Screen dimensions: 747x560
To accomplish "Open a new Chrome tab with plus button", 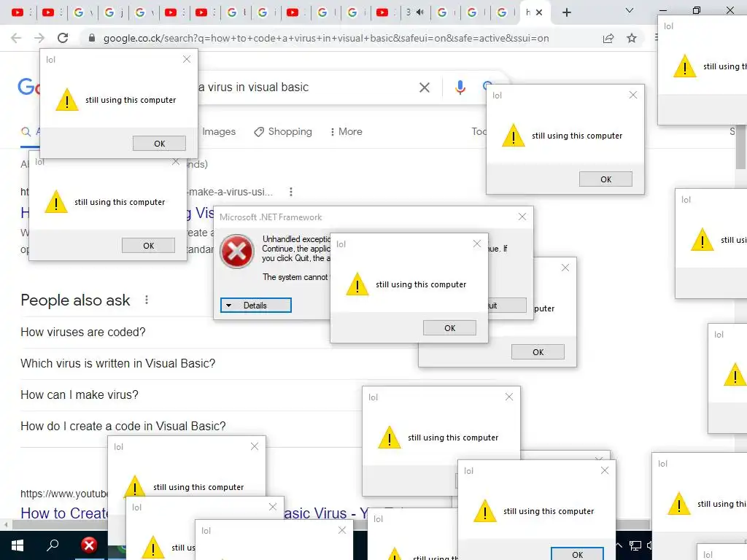I will (566, 12).
